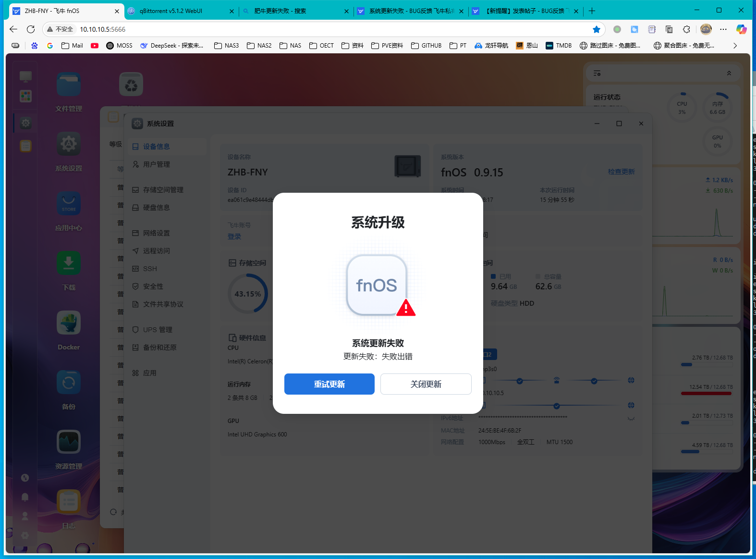756x559 pixels.
Task: Open the 龙轩导航 bookmark
Action: 491,46
